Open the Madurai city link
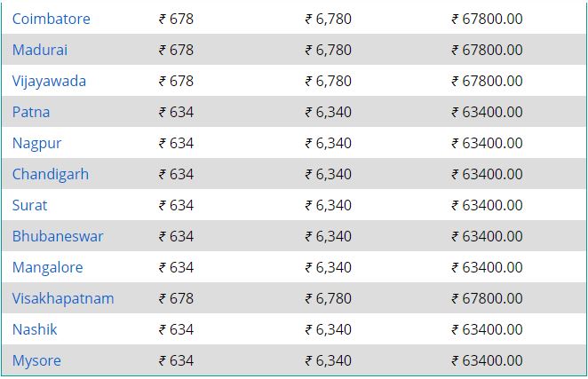The width and height of the screenshot is (588, 379). [x=40, y=50]
